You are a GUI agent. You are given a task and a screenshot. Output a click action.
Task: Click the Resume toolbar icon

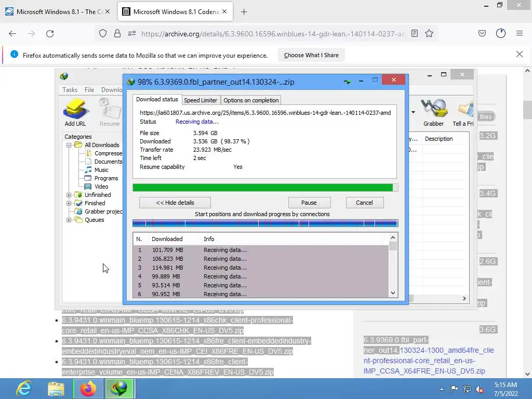tap(110, 112)
